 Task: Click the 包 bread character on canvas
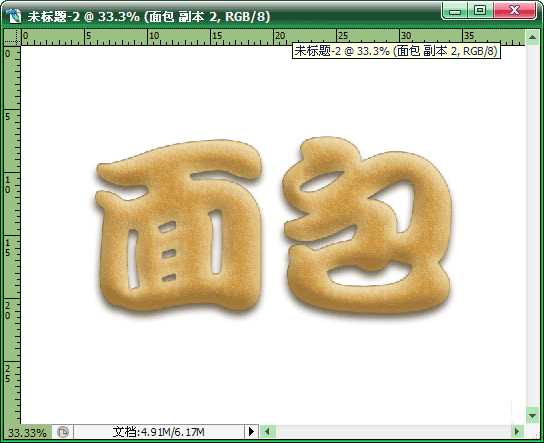(367, 225)
